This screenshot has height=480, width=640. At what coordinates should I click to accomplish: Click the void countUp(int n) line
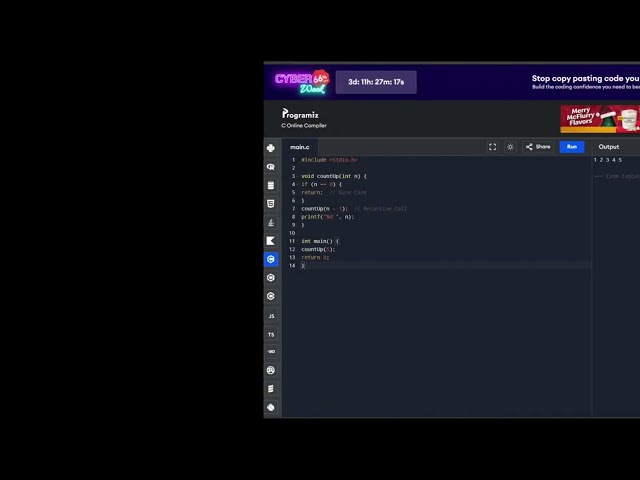(334, 176)
